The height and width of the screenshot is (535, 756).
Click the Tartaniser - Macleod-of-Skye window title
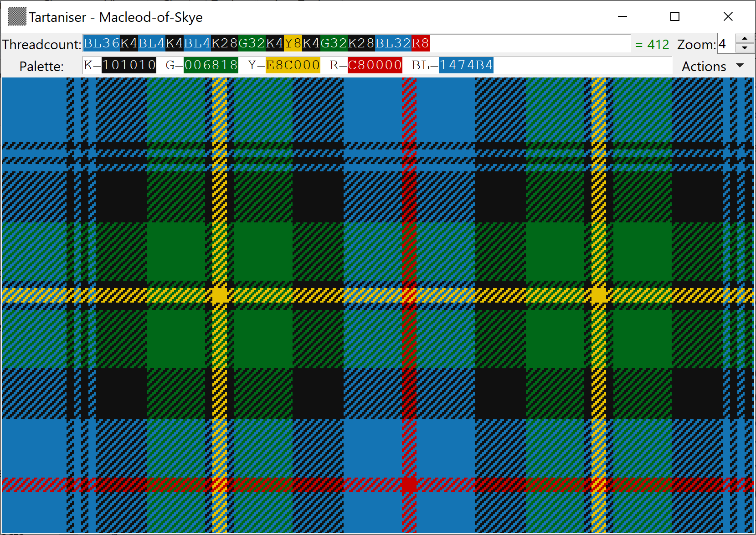(x=116, y=17)
